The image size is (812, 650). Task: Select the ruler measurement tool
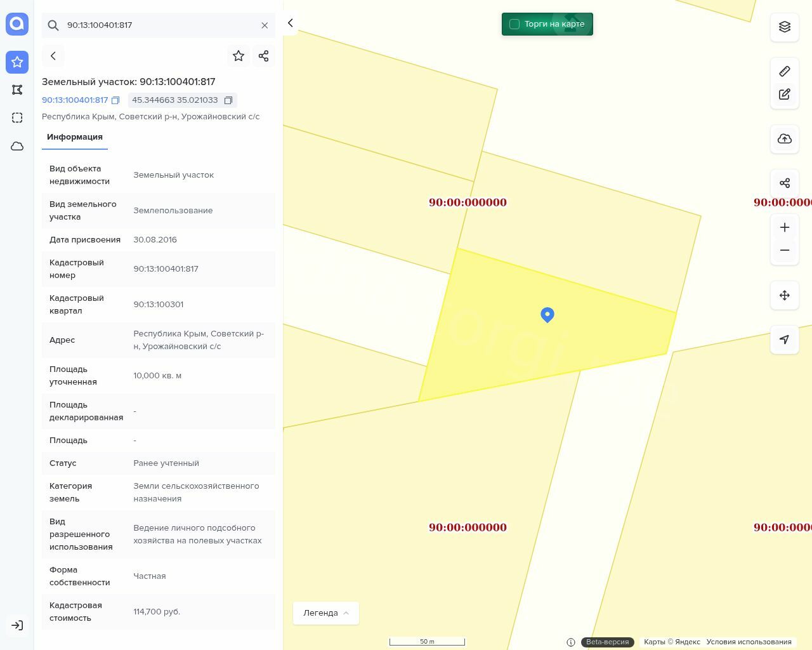point(785,71)
